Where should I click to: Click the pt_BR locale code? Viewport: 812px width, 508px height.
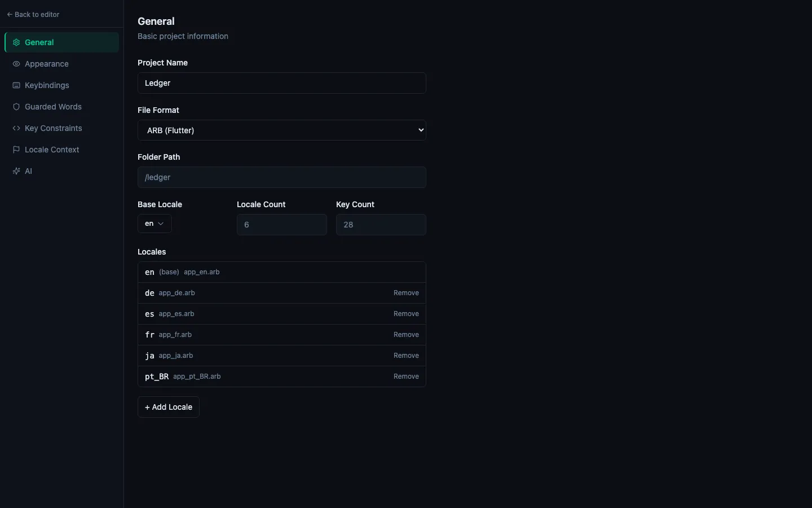157,376
